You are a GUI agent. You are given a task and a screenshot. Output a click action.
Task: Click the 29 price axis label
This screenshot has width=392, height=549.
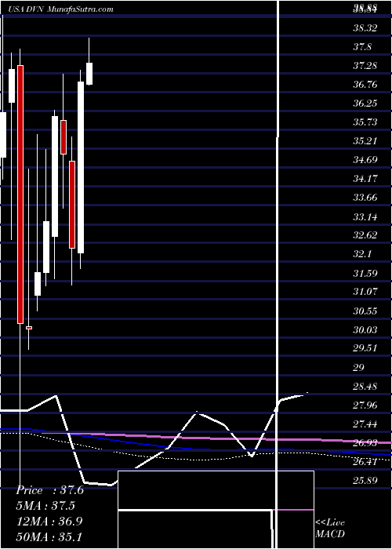click(359, 368)
